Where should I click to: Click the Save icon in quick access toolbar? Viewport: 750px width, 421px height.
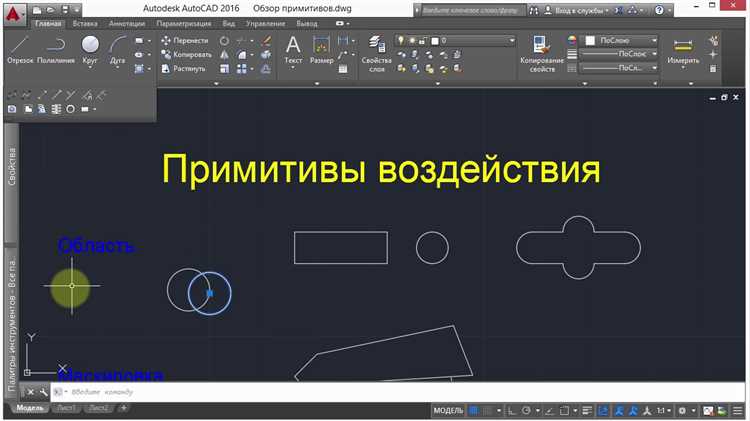click(x=66, y=10)
